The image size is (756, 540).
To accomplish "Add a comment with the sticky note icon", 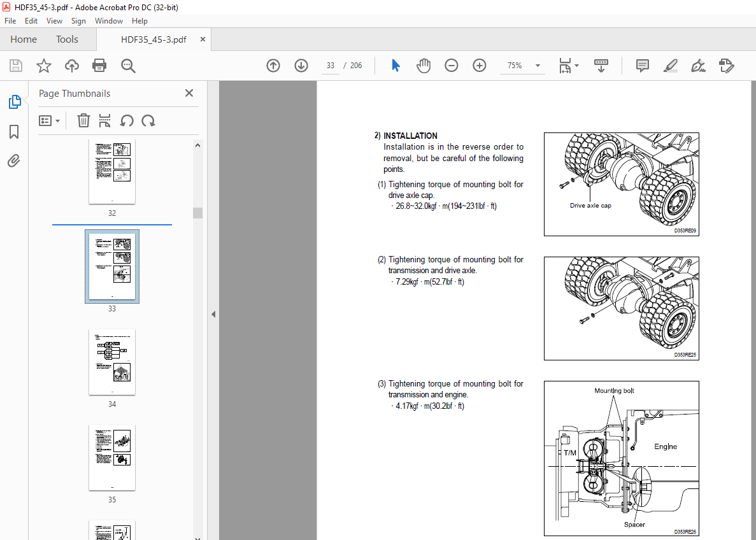I will pos(642,66).
